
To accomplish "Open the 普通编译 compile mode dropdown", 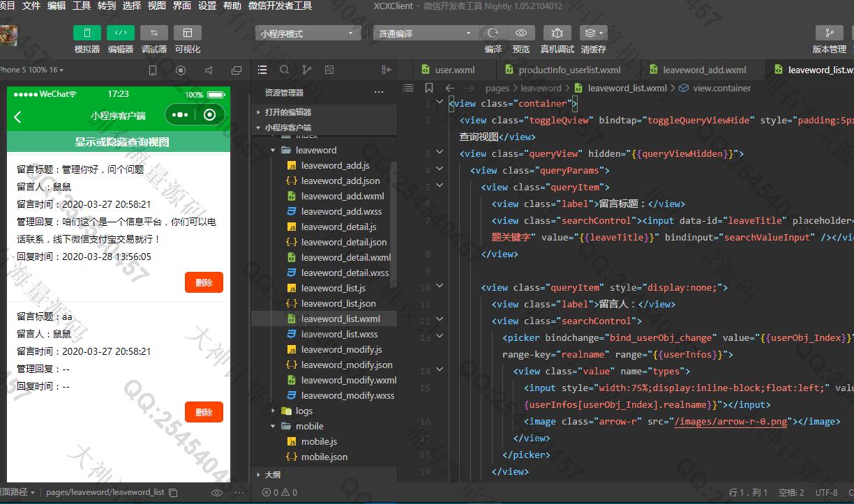I will click(426, 33).
